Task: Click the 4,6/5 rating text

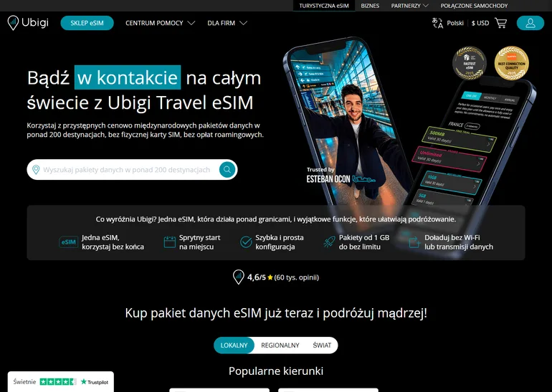Action: point(257,277)
